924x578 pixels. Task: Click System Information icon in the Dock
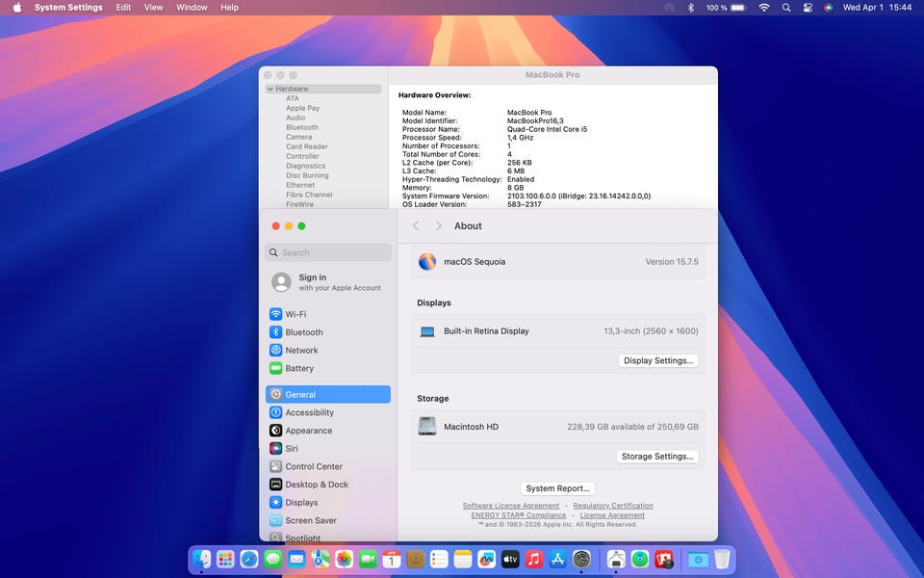[x=616, y=559]
